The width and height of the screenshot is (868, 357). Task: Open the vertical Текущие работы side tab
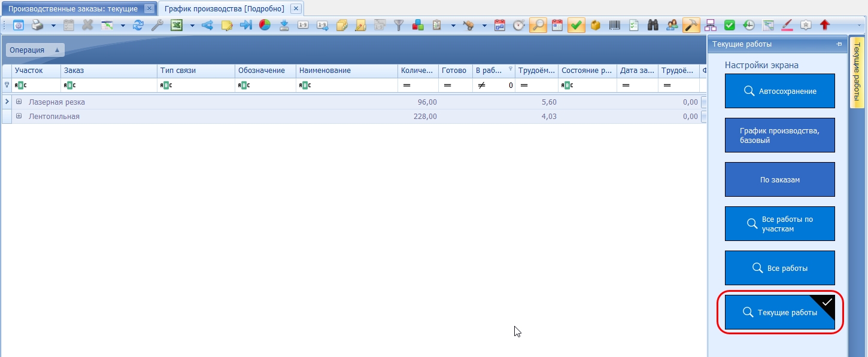(x=857, y=73)
